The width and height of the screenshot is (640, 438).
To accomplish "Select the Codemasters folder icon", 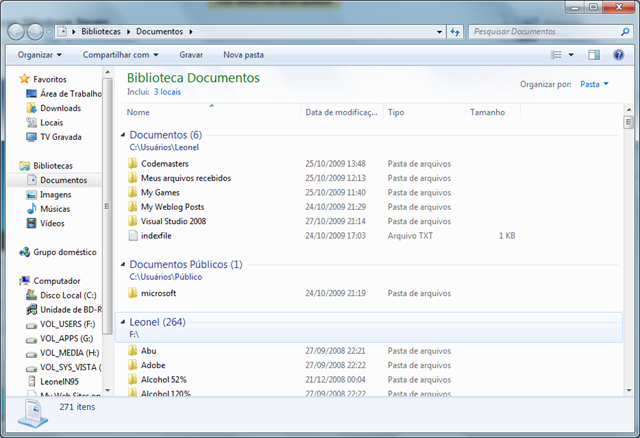I will tap(133, 164).
